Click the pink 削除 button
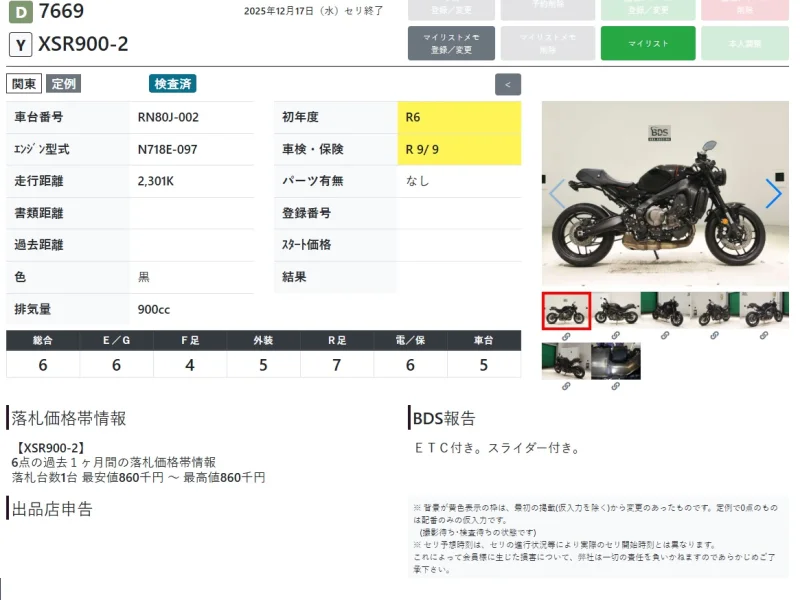The width and height of the screenshot is (800, 600). [745, 10]
